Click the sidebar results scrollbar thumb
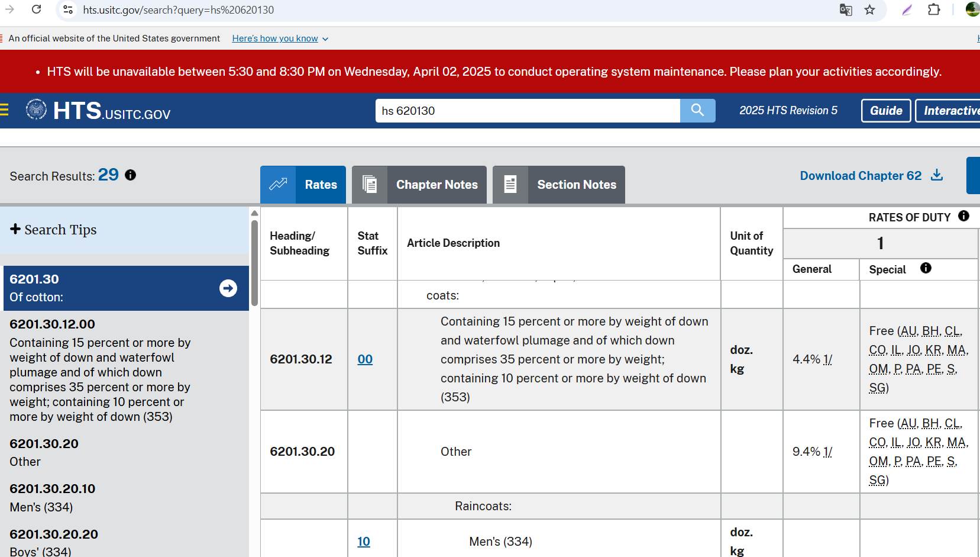This screenshot has height=557, width=980. click(x=254, y=263)
